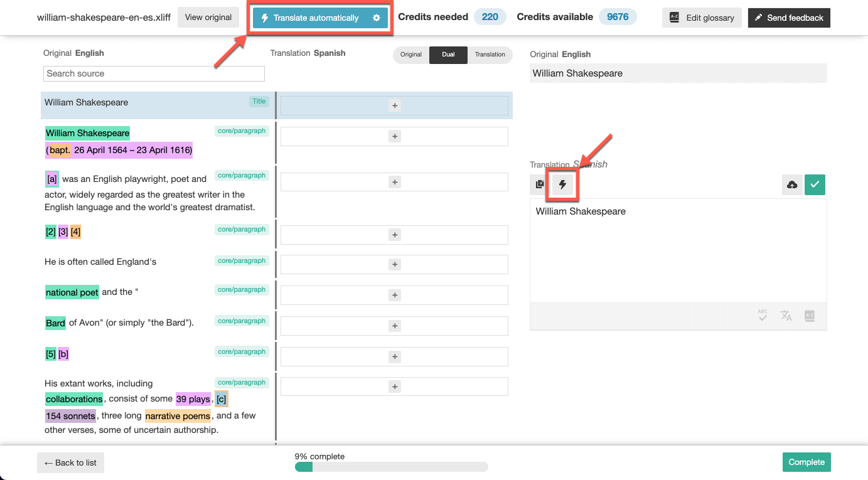
Task: Click the green 'William Shakespeare' highlighted tag
Action: click(x=87, y=133)
